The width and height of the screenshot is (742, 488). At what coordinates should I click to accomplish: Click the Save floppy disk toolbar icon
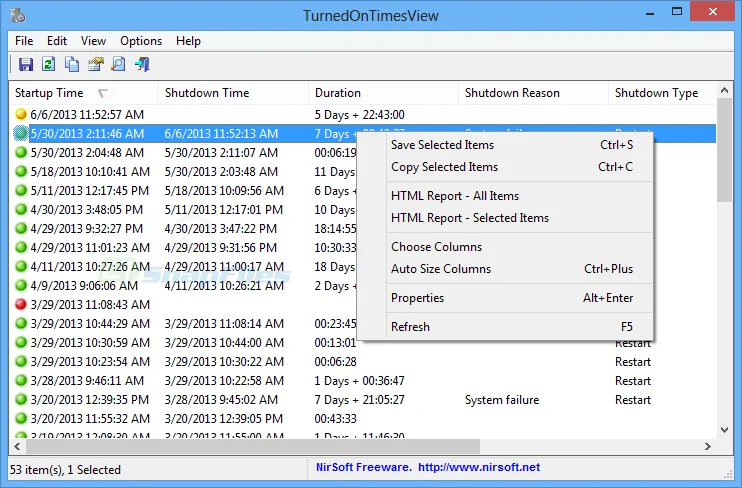(x=26, y=65)
